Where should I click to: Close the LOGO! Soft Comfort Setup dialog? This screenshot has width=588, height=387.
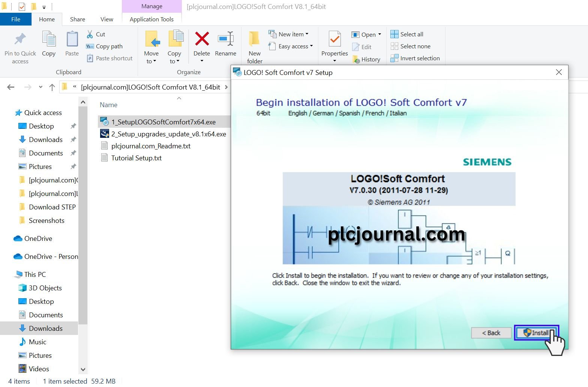click(x=559, y=72)
